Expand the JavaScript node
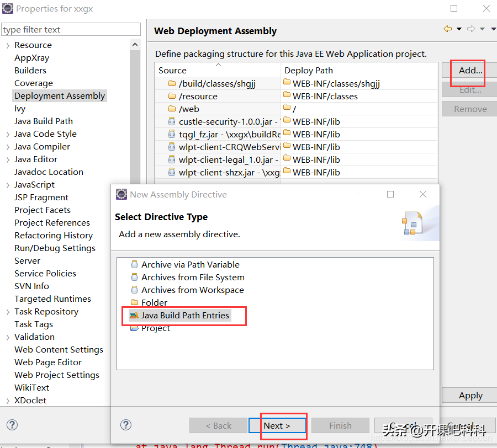This screenshot has height=448, width=497. [8, 185]
